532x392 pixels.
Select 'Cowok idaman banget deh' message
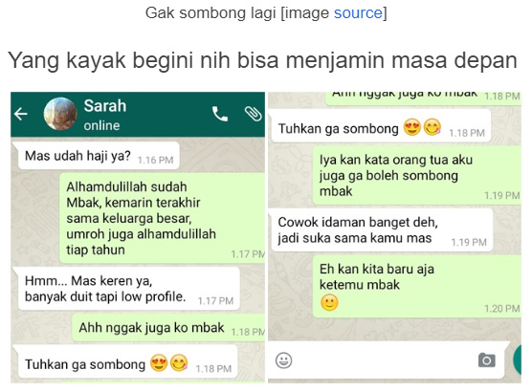[380, 229]
